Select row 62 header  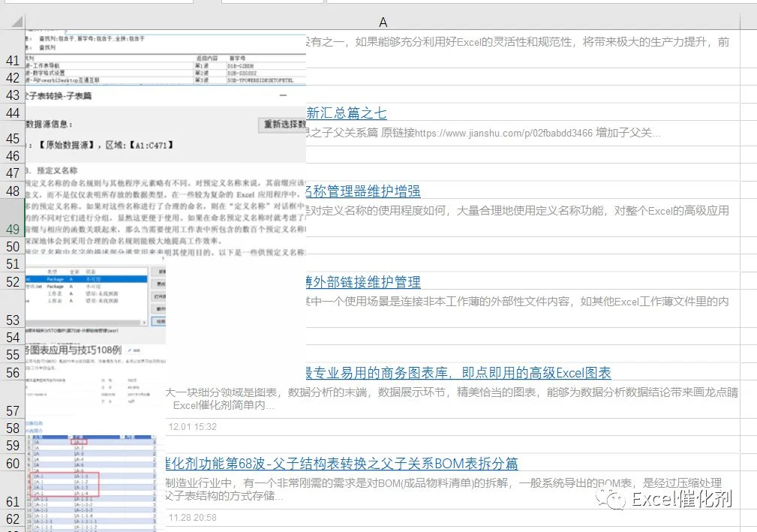[13, 518]
